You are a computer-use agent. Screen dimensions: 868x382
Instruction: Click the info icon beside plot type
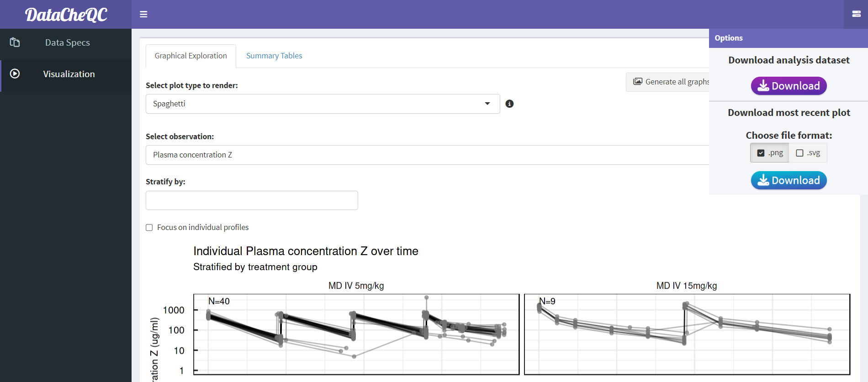[x=509, y=104]
